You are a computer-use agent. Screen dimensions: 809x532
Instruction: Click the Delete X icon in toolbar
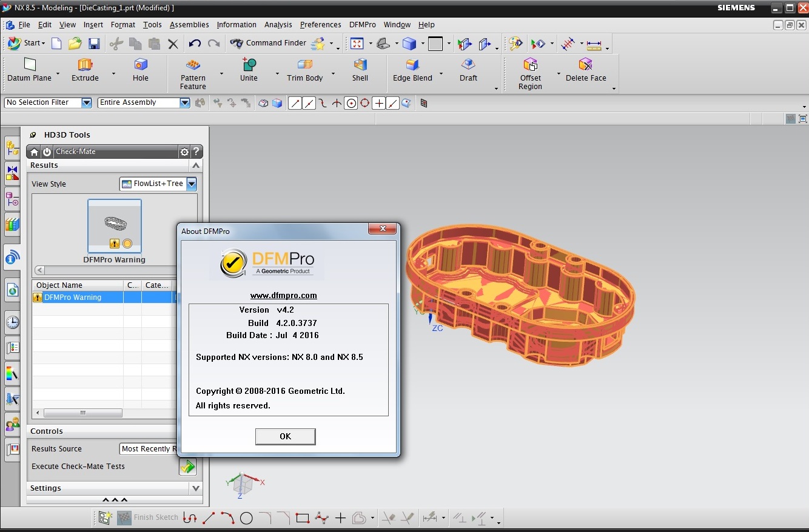coord(173,44)
